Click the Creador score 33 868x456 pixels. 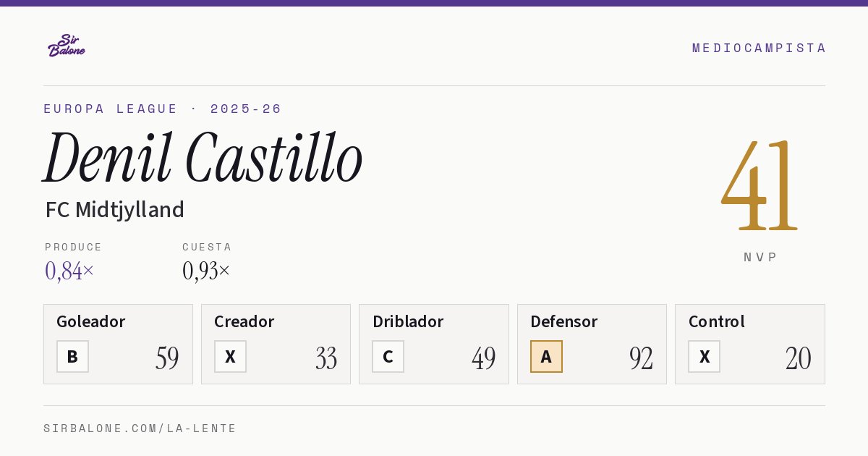[326, 358]
